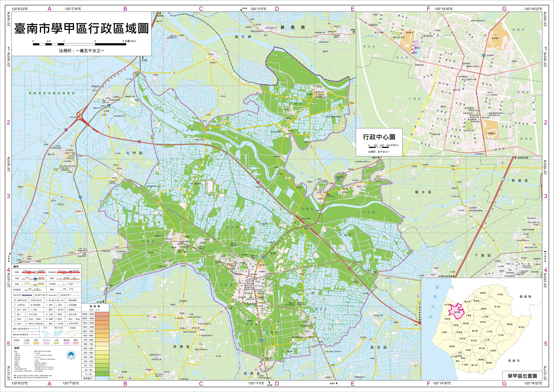554x392 pixels.
Task: Click the Ministry of the Interior logo
Action: 71,355
